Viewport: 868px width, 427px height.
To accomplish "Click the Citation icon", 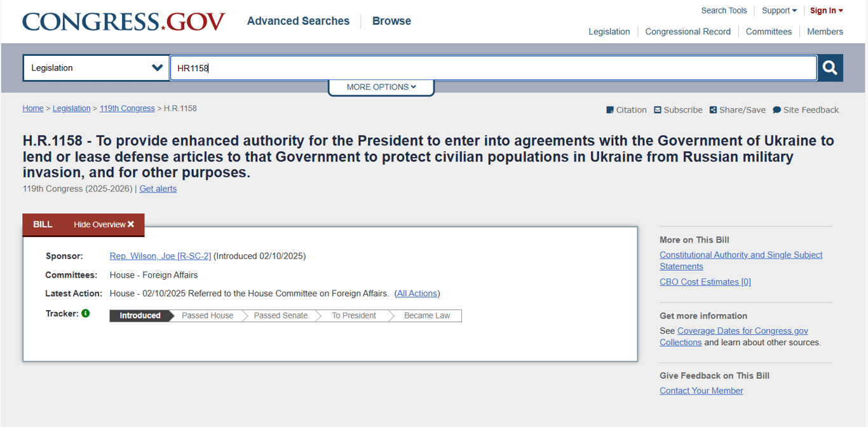I will pyautogui.click(x=610, y=110).
